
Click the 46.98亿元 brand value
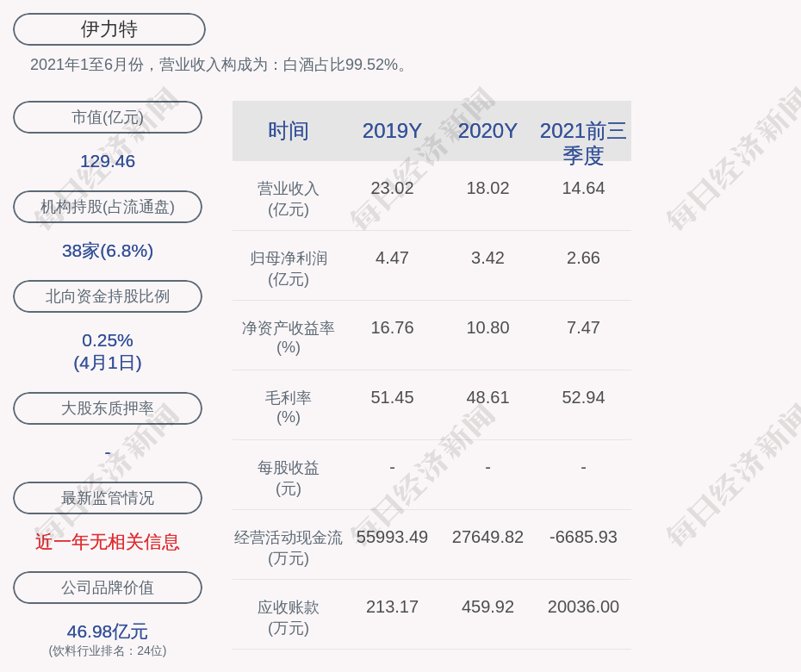pos(108,632)
